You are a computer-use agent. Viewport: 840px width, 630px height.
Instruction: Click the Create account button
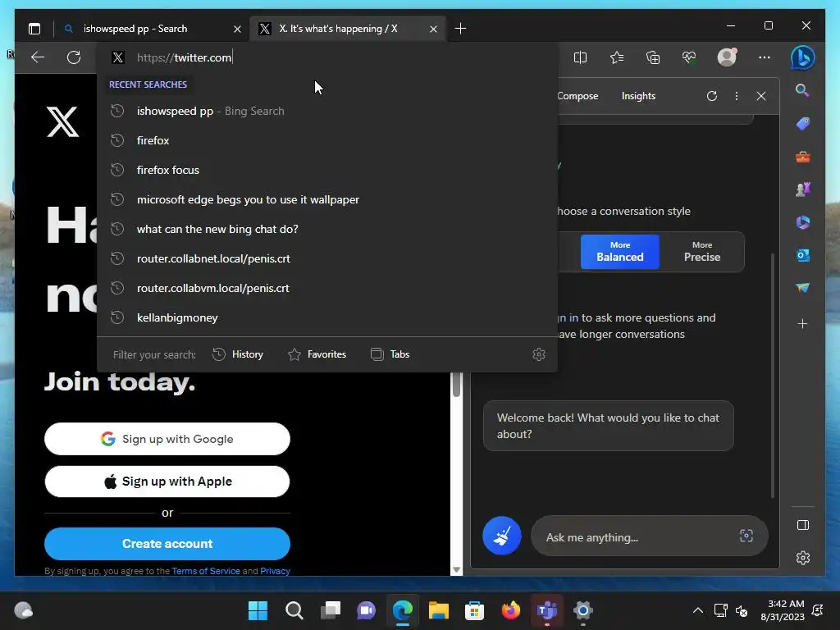(167, 544)
